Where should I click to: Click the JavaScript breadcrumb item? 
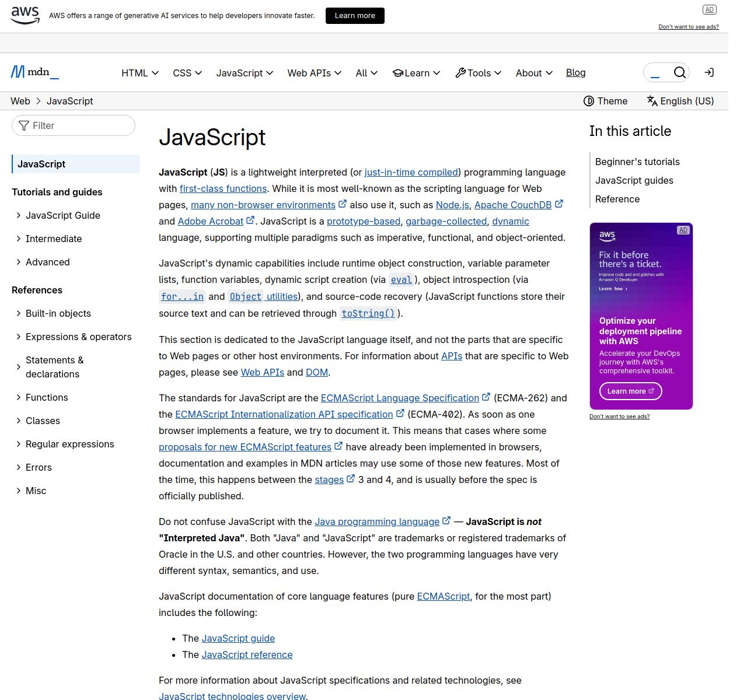pos(69,101)
